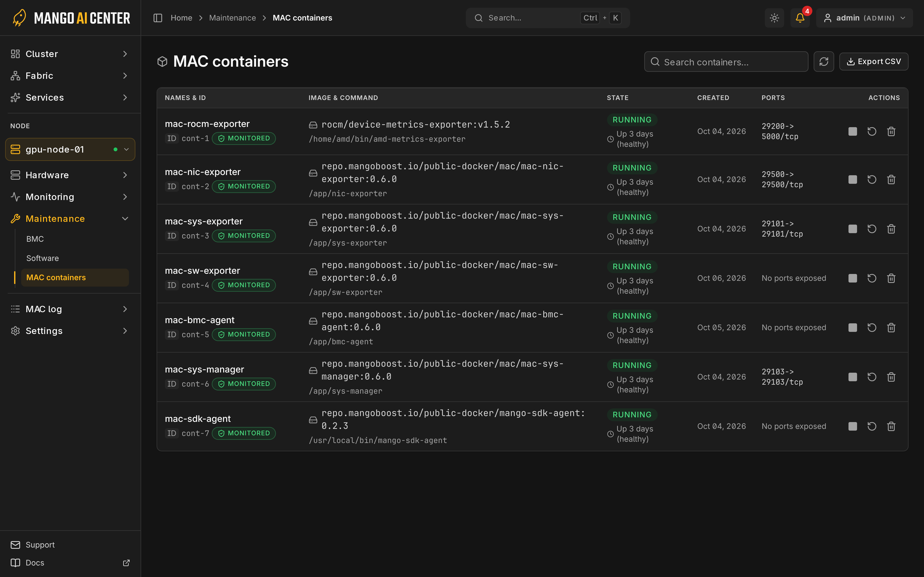The height and width of the screenshot is (577, 924).
Task: Click the Export CSV button
Action: [x=874, y=62]
